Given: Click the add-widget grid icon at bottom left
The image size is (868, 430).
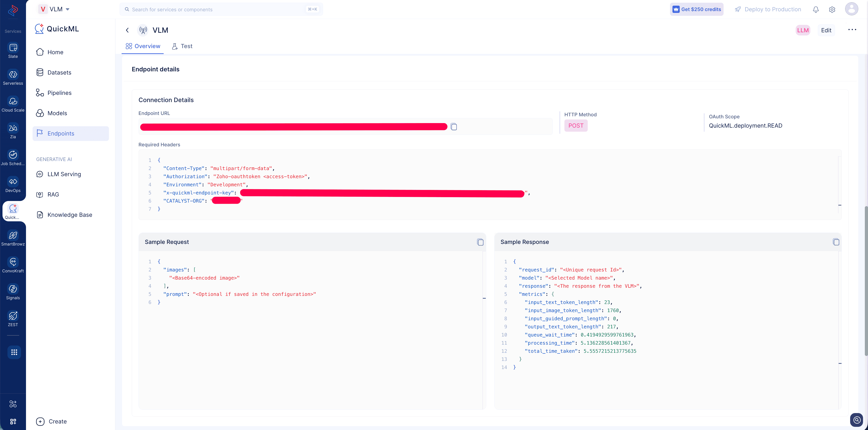Looking at the screenshot, I should [x=13, y=422].
